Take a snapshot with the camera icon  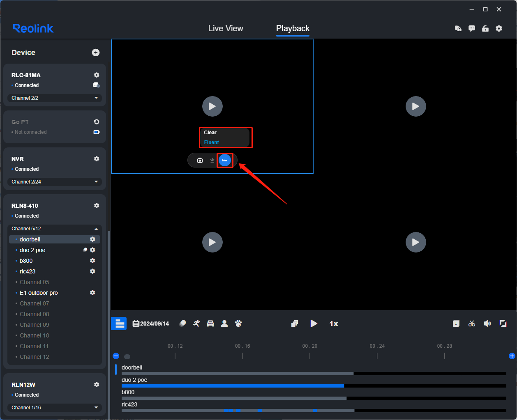pyautogui.click(x=200, y=160)
